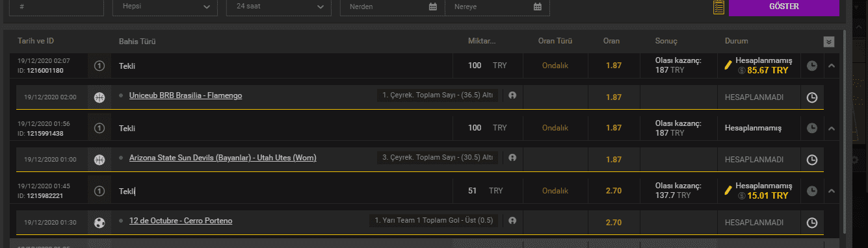The height and width of the screenshot is (248, 868).
Task: Open the 12 de Octubre - Cerro Porteno link
Action: click(x=181, y=221)
